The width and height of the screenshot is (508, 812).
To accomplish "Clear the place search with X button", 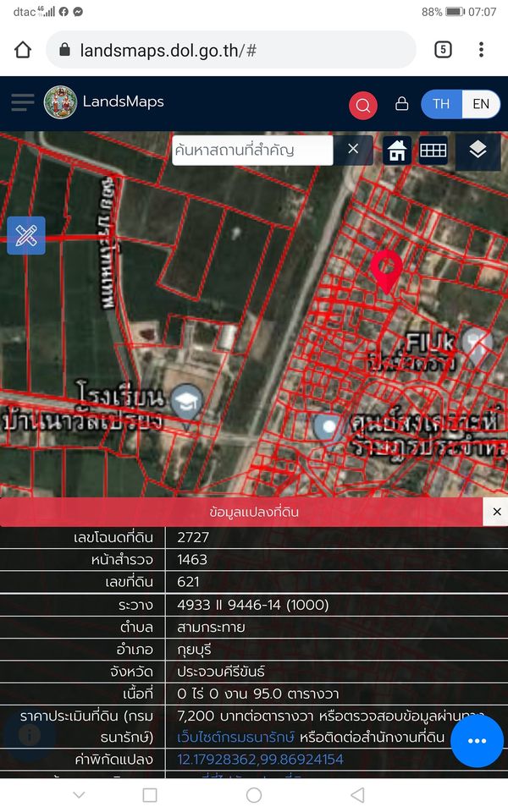I will pyautogui.click(x=353, y=149).
